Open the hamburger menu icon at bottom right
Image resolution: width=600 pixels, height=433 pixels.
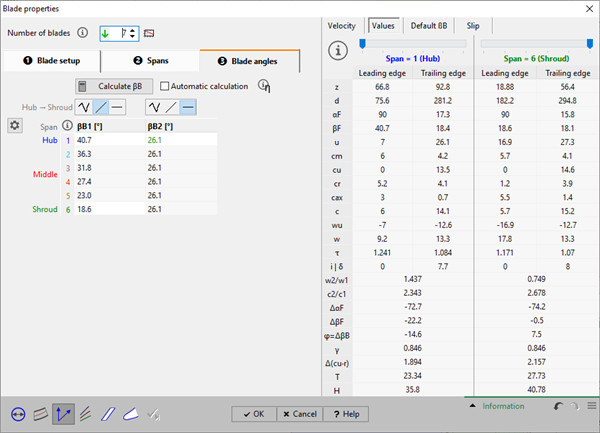tap(592, 406)
